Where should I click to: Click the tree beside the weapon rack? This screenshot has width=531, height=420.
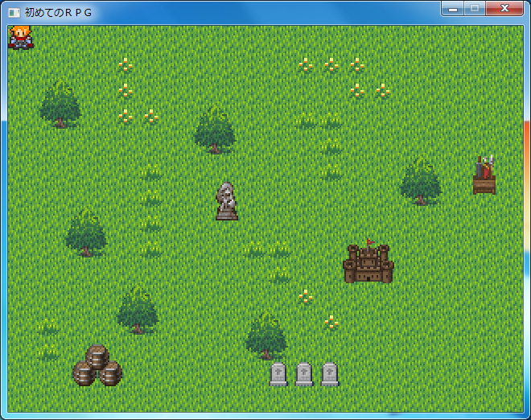420,181
